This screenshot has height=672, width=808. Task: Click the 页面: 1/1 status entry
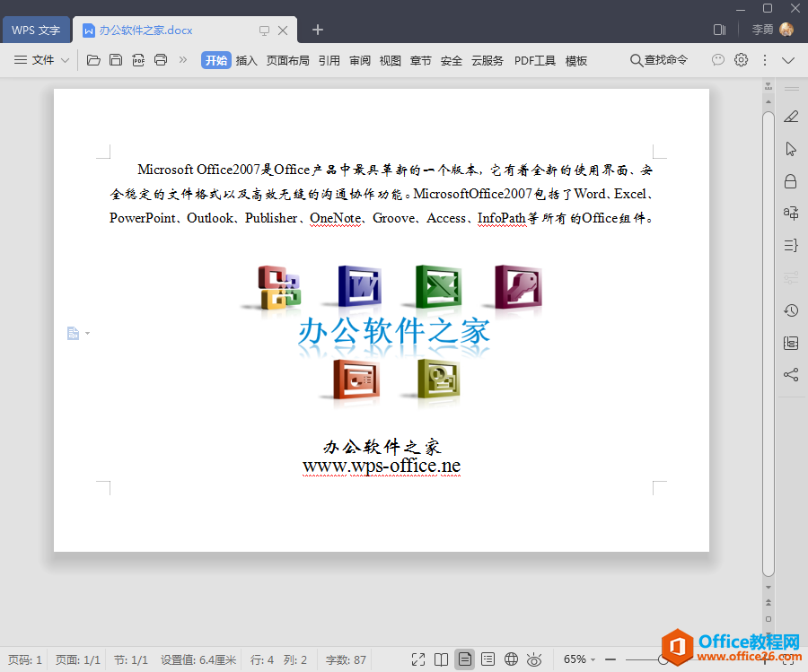[78, 659]
